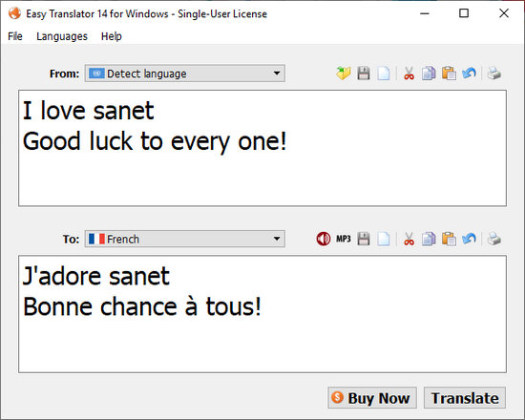Click inside the source text box

262,148
